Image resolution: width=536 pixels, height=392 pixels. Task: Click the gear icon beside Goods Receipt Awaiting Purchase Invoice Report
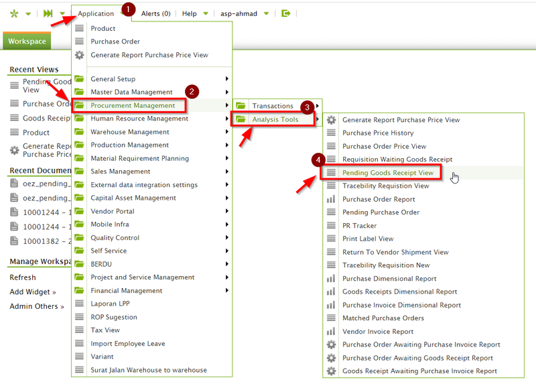click(x=331, y=371)
